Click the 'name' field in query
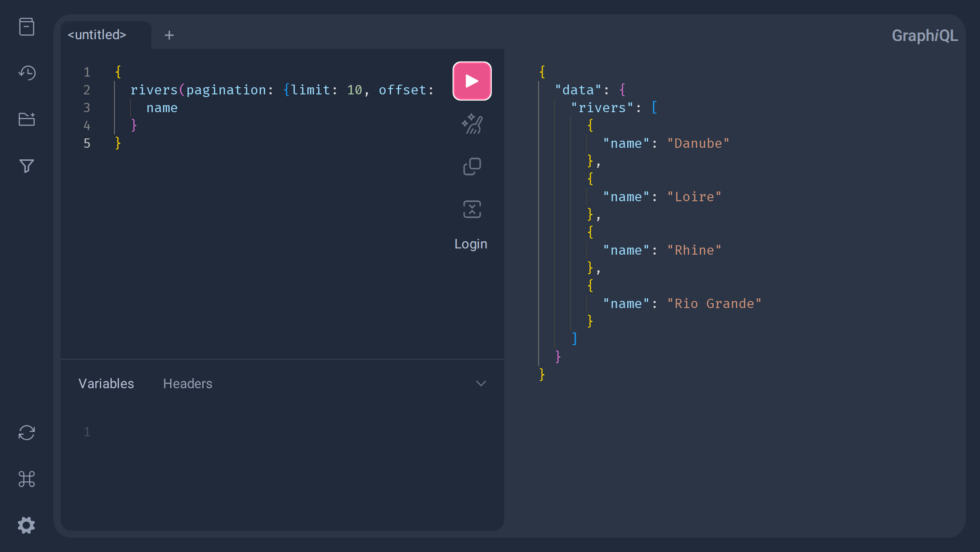Screen dimensions: 980x552 [162, 108]
